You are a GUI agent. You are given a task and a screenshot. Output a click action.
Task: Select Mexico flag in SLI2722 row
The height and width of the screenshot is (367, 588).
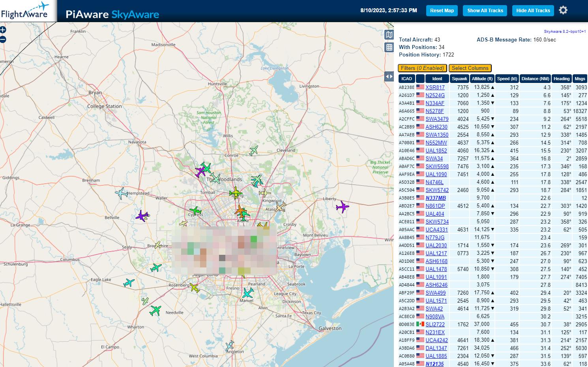420,324
